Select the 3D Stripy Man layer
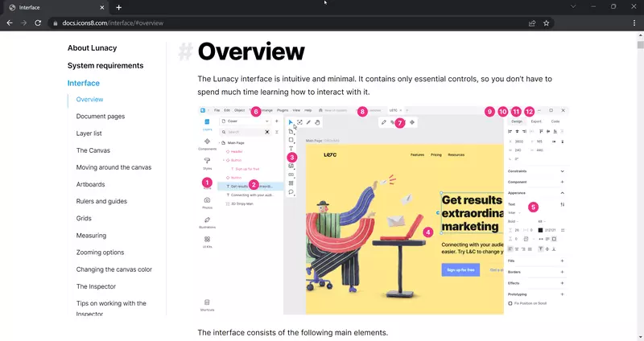The image size is (644, 341). coord(242,204)
